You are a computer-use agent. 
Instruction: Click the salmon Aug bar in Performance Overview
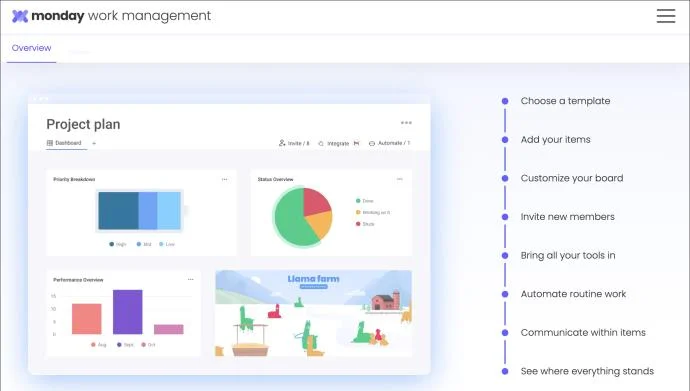(x=87, y=319)
